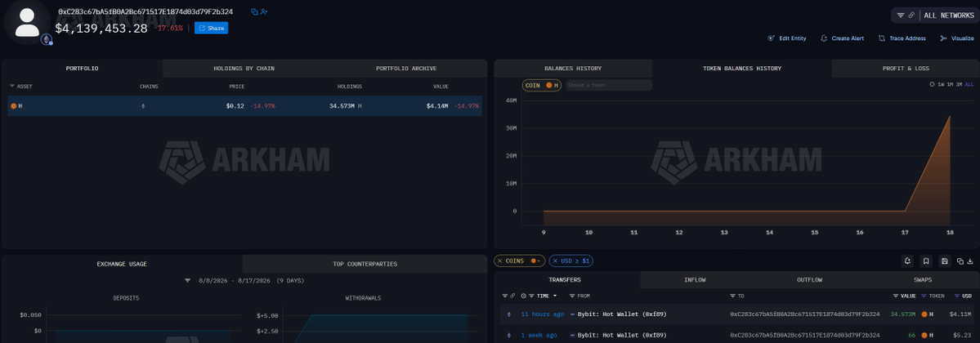Open the Portfolio Archive tab
This screenshot has width=980, height=343.
[x=406, y=68]
